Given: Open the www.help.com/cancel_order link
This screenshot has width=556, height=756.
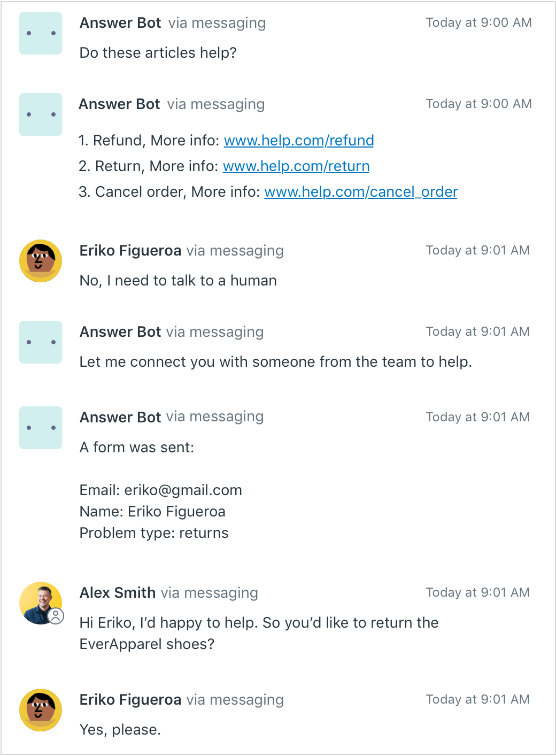Looking at the screenshot, I should [x=361, y=191].
